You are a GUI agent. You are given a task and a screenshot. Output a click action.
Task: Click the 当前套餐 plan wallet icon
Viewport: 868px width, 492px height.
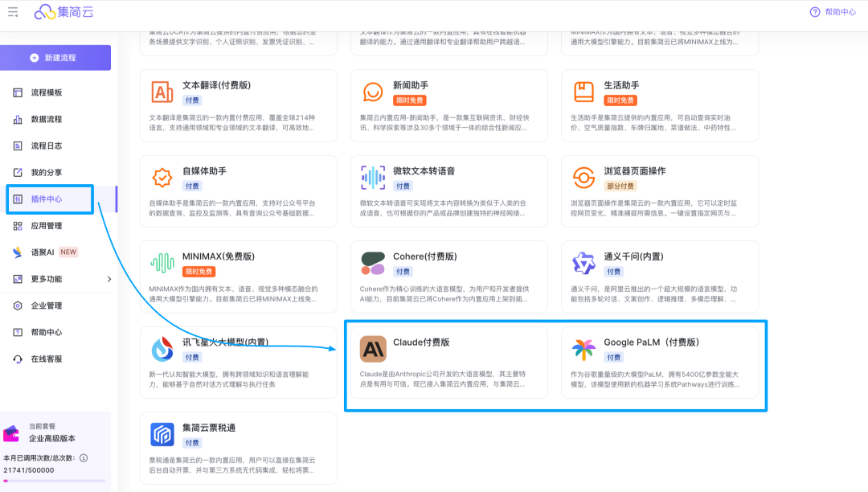click(x=11, y=433)
